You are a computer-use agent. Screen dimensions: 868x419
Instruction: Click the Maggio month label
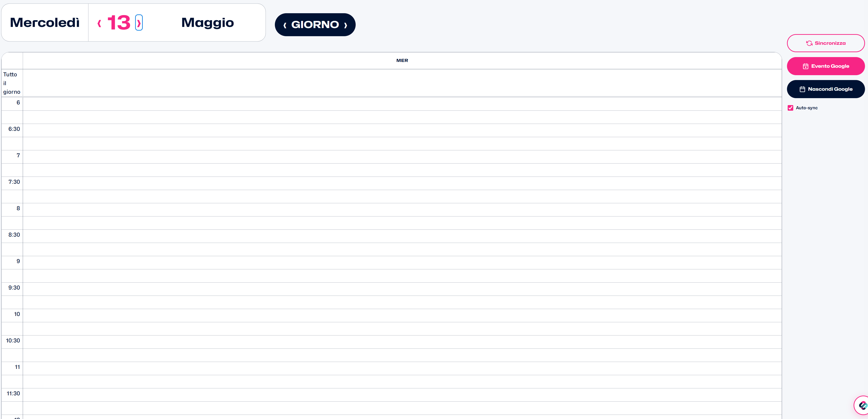point(208,23)
